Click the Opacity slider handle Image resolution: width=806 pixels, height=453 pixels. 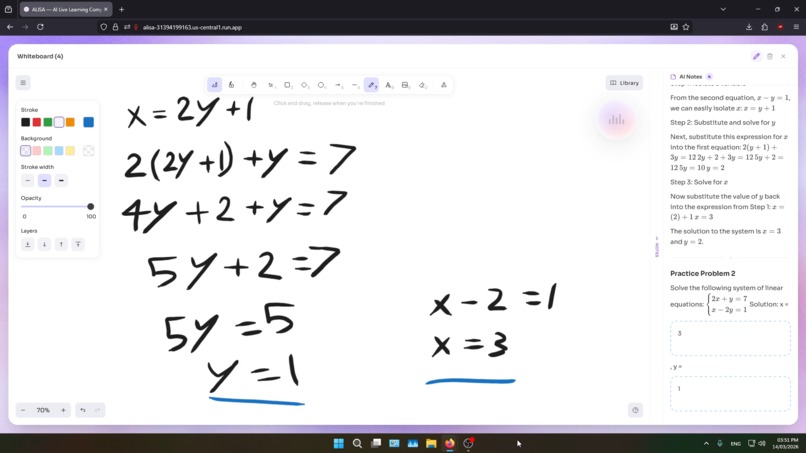coord(90,207)
